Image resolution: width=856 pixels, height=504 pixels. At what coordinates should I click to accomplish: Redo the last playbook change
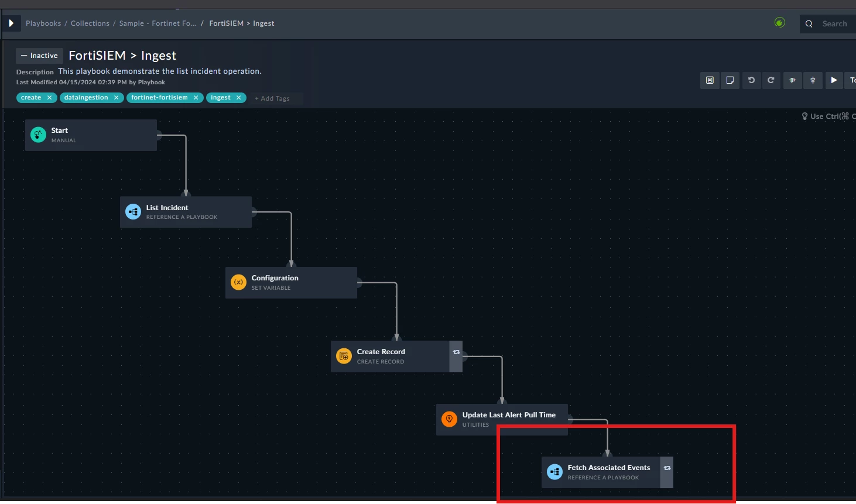click(x=771, y=80)
